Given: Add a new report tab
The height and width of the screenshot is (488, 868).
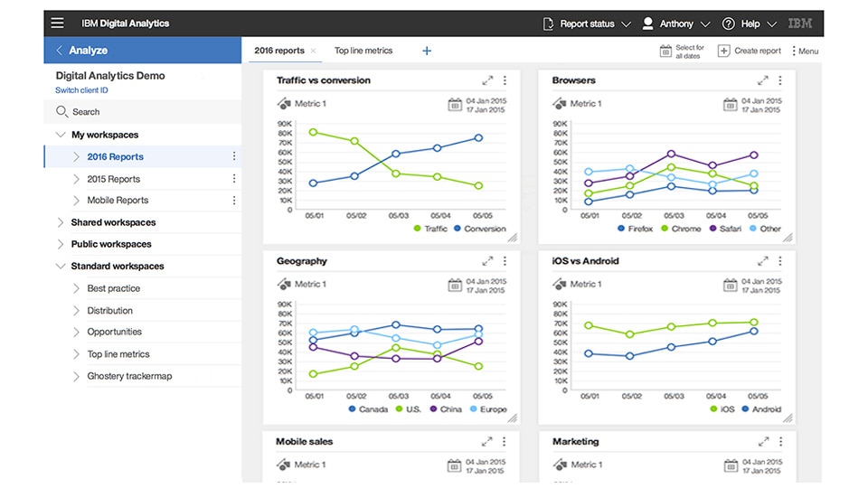Looking at the screenshot, I should 427,51.
